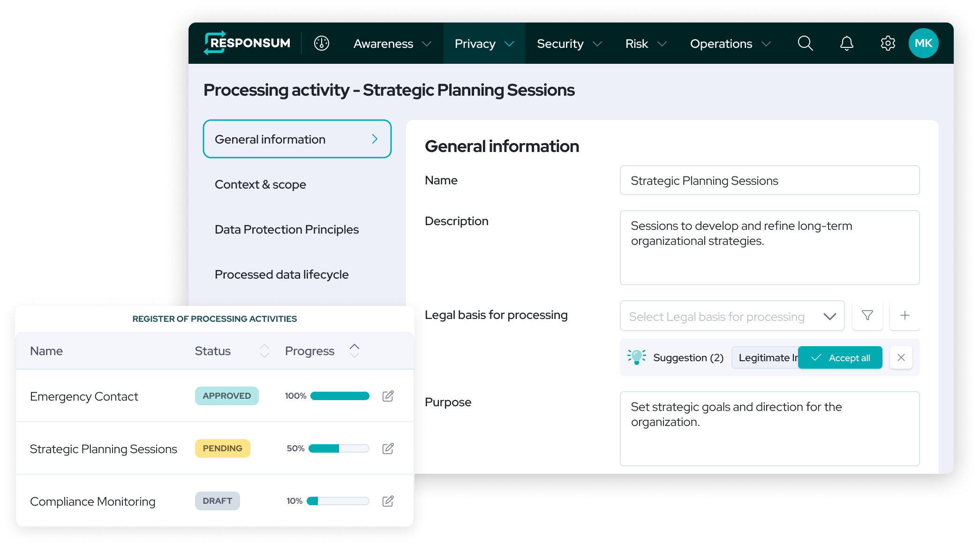Click the plus icon to add legal basis
Image resolution: width=980 pixels, height=546 pixels.
pos(905,316)
